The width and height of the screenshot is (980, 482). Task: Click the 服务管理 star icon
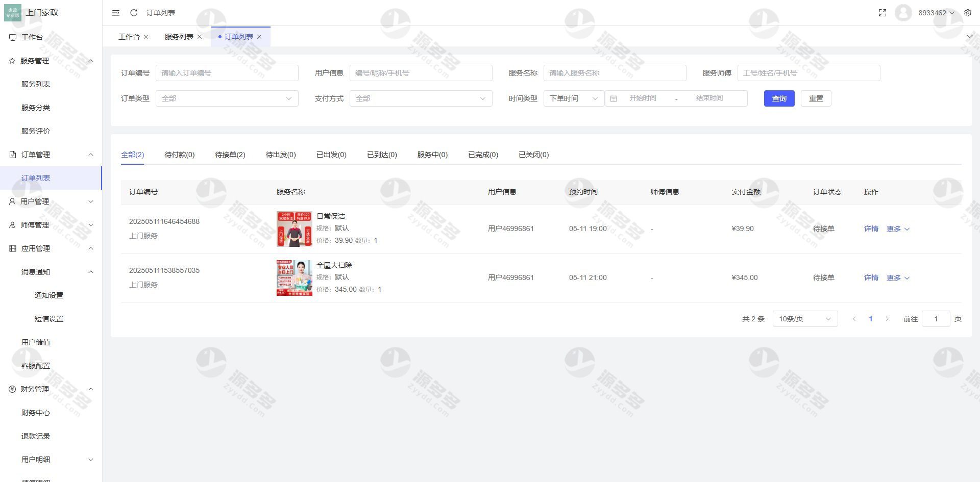[x=11, y=61]
